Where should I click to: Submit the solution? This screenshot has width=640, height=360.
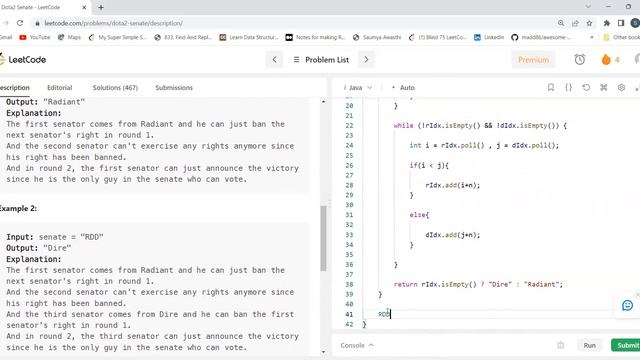pyautogui.click(x=627, y=345)
